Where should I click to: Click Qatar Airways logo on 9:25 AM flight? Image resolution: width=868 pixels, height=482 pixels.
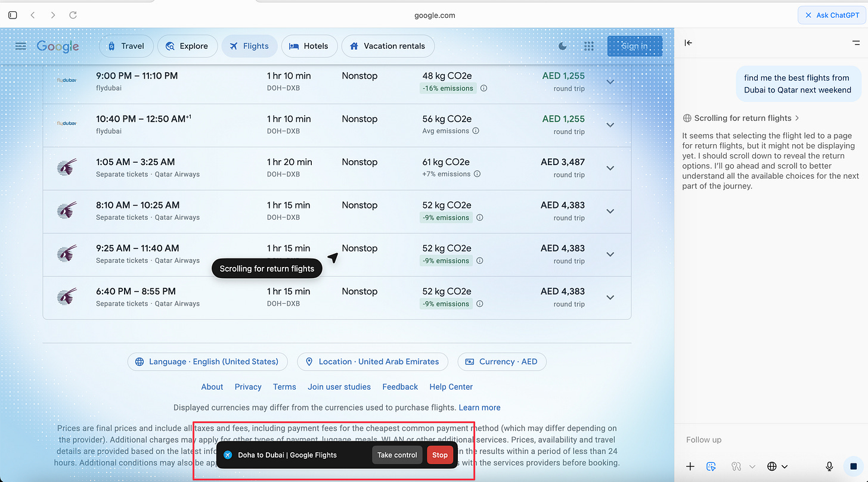point(67,254)
